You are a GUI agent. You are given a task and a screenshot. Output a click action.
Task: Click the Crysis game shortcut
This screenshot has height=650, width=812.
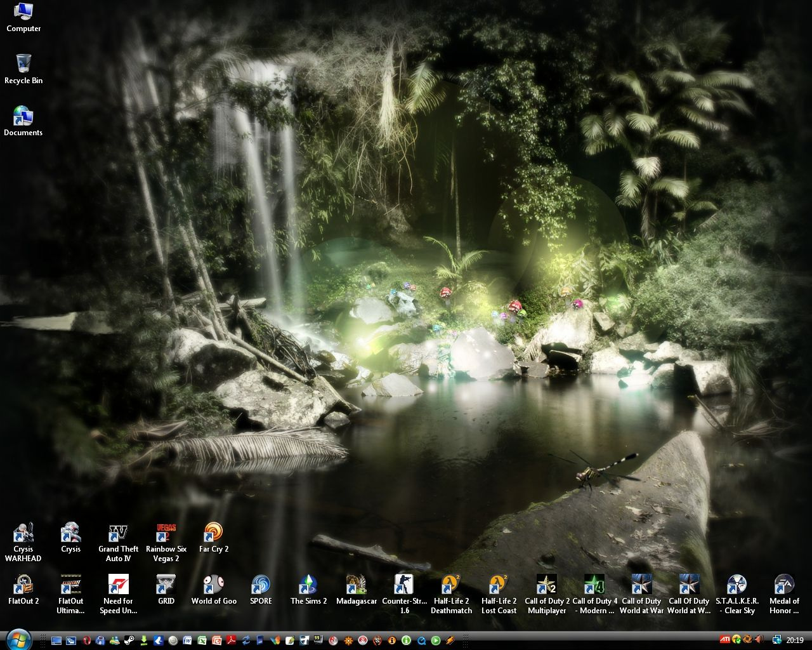tap(71, 538)
